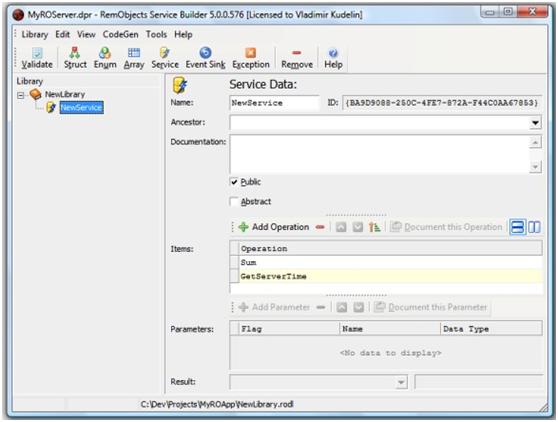
Task: Switch to horizontal split layout toggle
Action: point(517,227)
